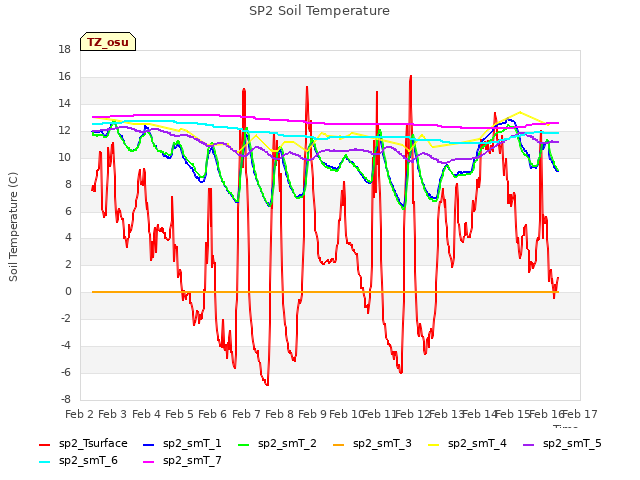This screenshot has height=480, width=640.
Task: Click the Feb 9 x-axis tick label
Action: [x=312, y=414]
